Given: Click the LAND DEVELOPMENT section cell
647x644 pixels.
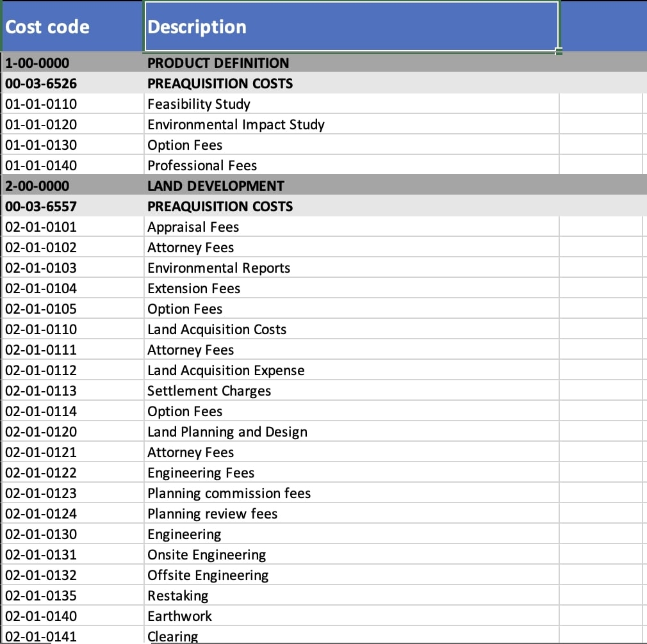Looking at the screenshot, I should (351, 186).
